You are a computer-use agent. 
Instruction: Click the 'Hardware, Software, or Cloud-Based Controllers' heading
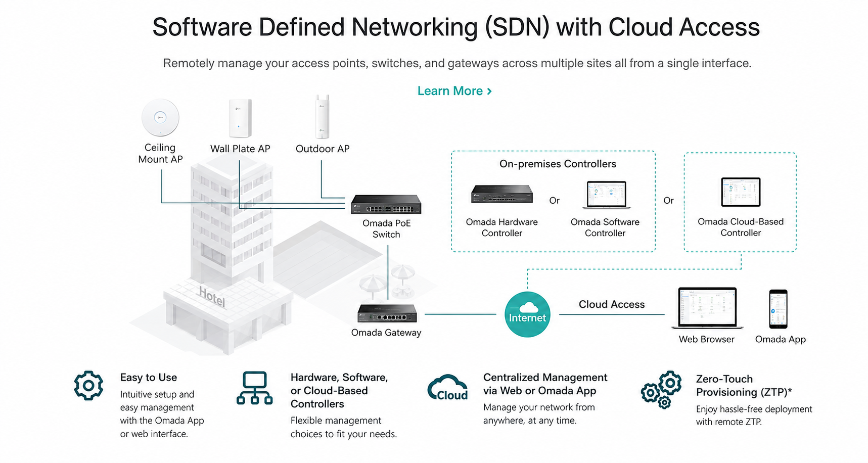pos(339,391)
